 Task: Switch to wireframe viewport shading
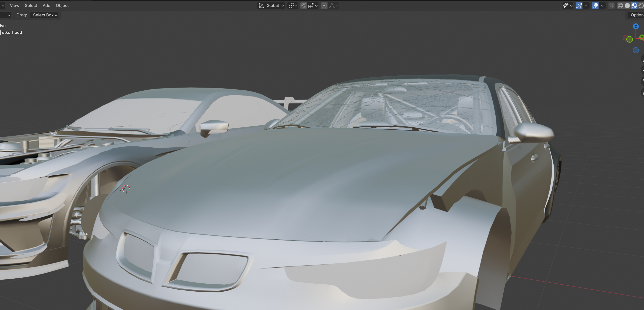[620, 5]
